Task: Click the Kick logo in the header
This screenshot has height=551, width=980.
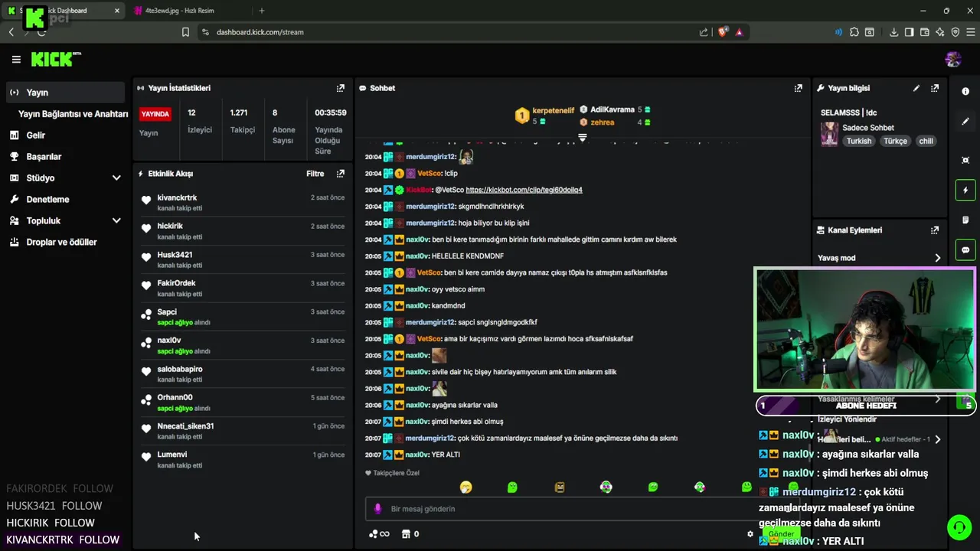Action: pos(56,59)
